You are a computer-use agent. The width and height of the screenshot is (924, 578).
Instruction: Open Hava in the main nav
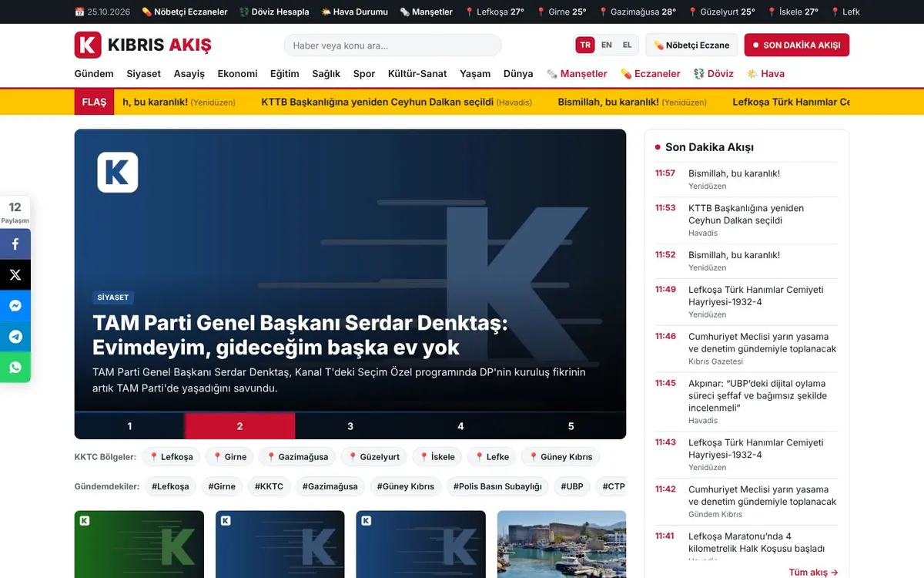click(766, 74)
